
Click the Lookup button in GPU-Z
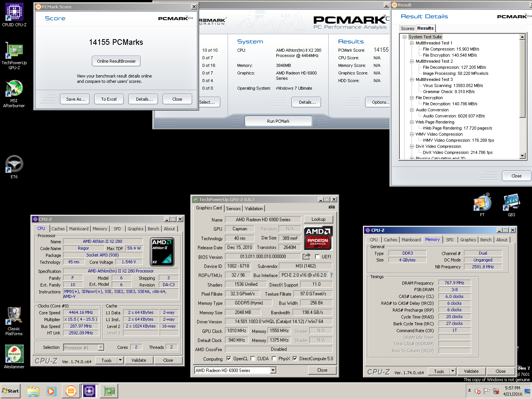pos(318,219)
